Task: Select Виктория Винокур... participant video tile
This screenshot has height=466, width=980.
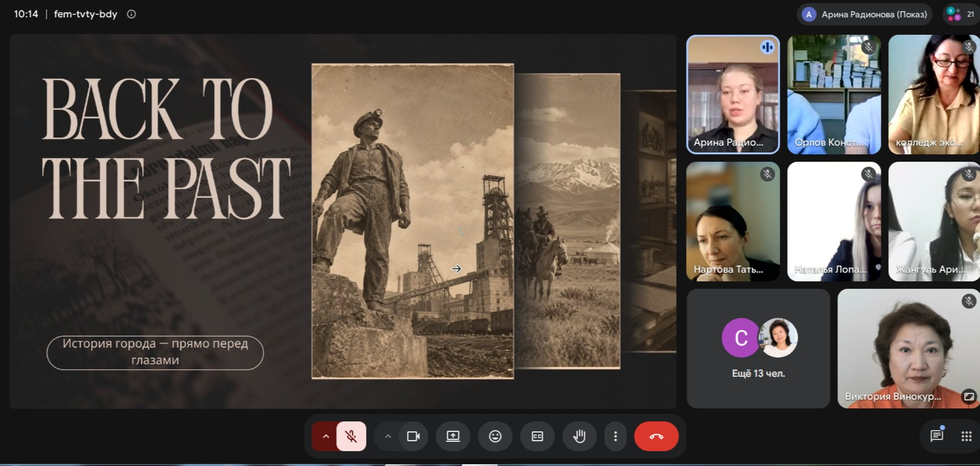Action: (x=909, y=348)
